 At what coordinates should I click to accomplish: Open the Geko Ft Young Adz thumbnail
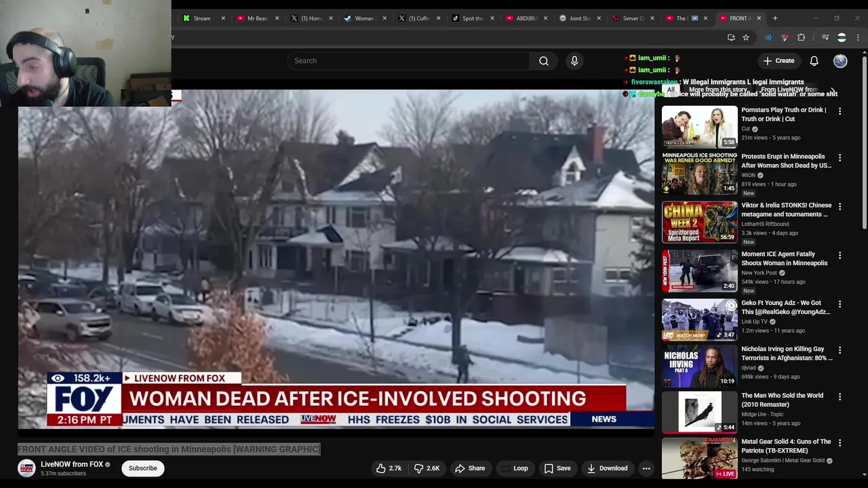699,320
